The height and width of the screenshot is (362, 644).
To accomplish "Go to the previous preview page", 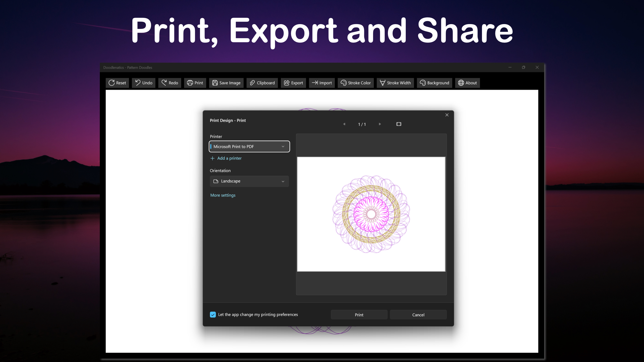I will pos(344,124).
